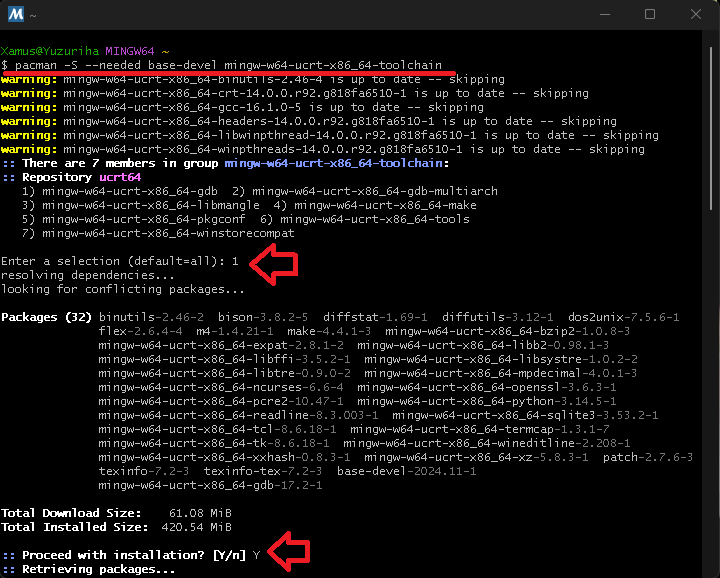This screenshot has height=578, width=720.
Task: Click the gcc-16.1.0-5 warning line
Action: 242,107
